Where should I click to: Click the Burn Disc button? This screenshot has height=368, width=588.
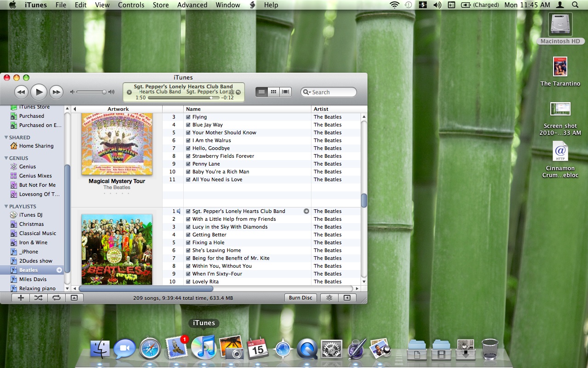300,298
